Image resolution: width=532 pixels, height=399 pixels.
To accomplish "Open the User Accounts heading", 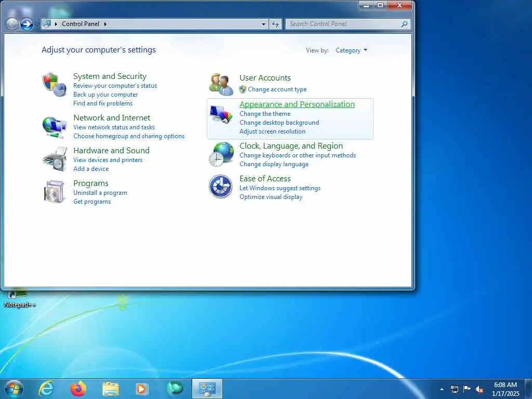I will [x=265, y=78].
